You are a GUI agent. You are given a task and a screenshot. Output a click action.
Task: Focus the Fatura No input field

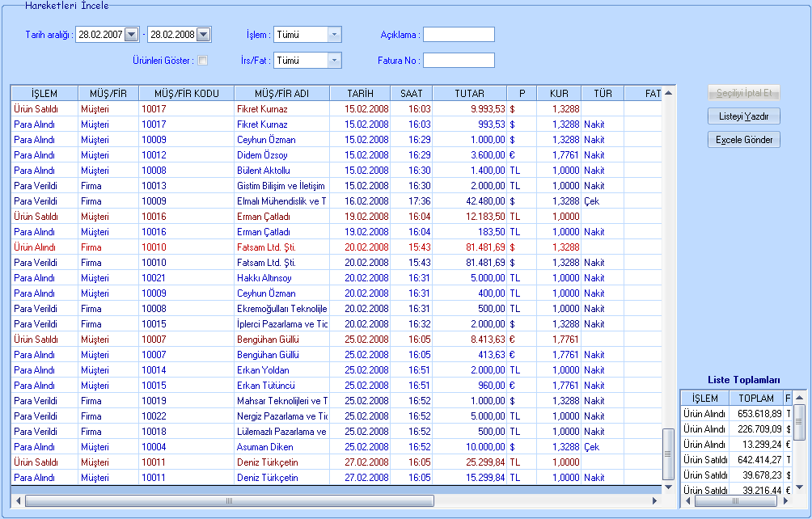[x=458, y=61]
